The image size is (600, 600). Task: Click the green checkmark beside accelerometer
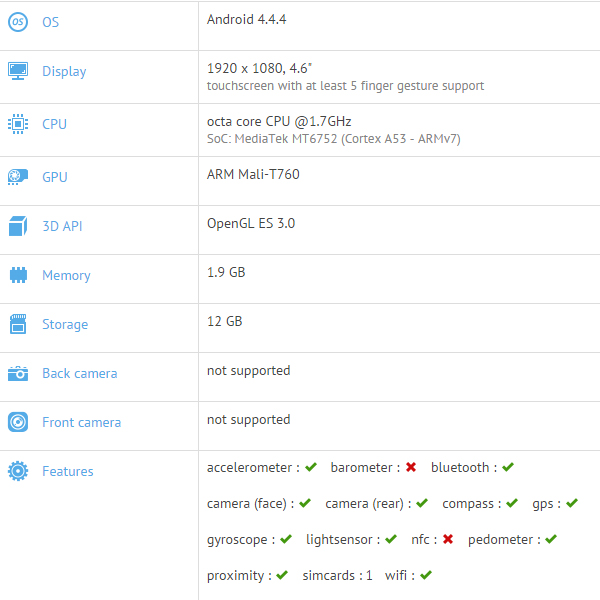tap(311, 467)
